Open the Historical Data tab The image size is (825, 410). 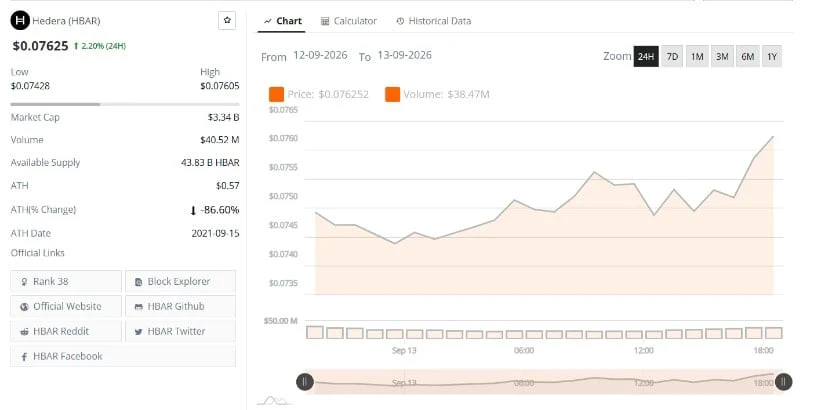pos(434,21)
